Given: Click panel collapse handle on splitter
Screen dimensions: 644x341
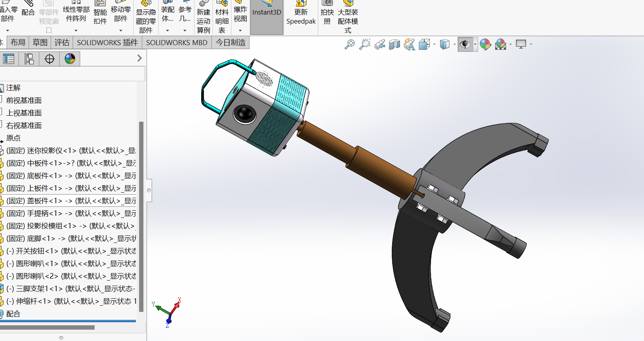Looking at the screenshot, I should (149, 190).
